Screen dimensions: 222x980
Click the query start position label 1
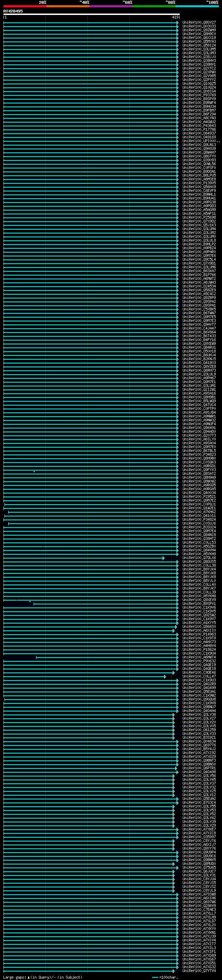[x=6, y=17]
